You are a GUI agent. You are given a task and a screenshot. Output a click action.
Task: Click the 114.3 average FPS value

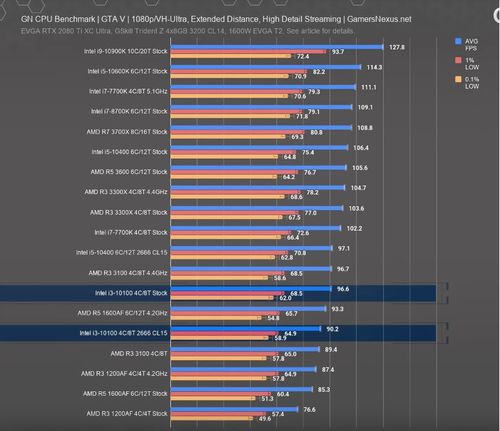click(374, 67)
